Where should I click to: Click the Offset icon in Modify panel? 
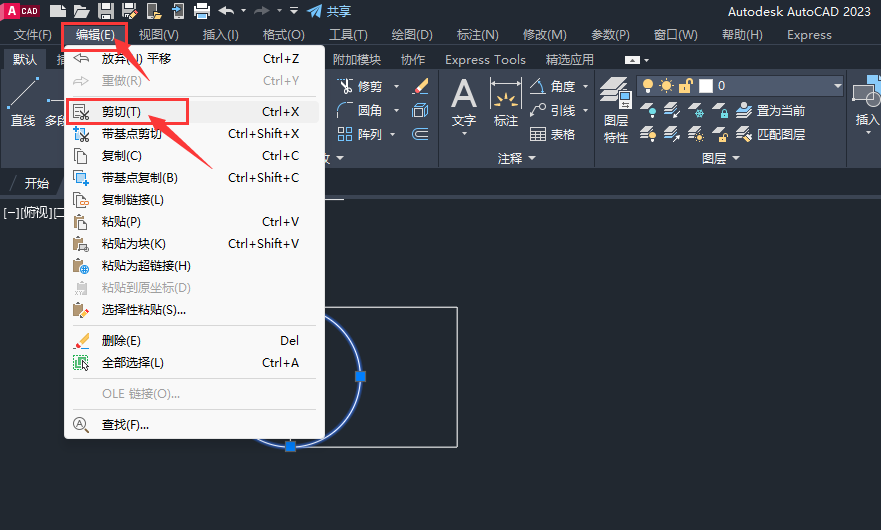(420, 134)
